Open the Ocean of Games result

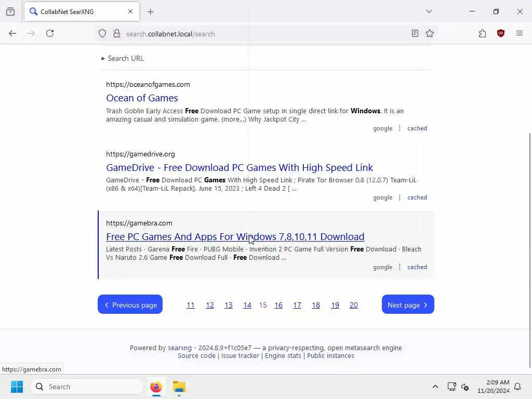tap(142, 98)
